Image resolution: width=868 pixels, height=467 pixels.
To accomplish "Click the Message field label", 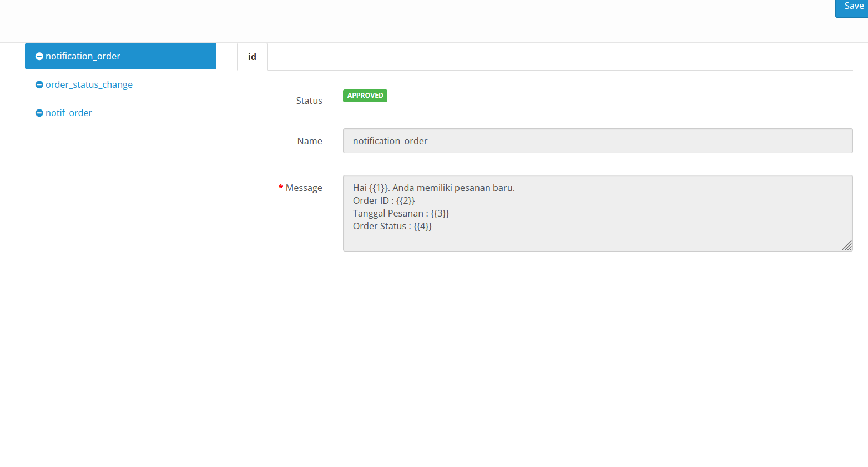I will pyautogui.click(x=304, y=188).
